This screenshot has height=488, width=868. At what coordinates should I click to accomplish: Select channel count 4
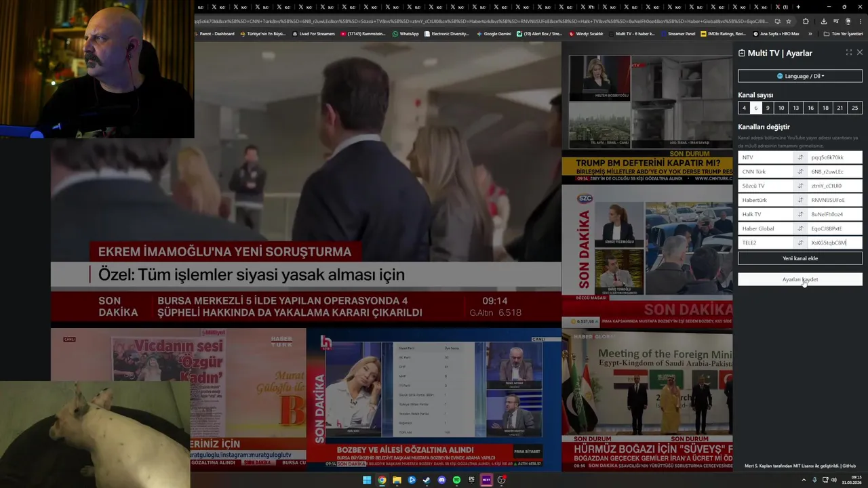coord(744,108)
